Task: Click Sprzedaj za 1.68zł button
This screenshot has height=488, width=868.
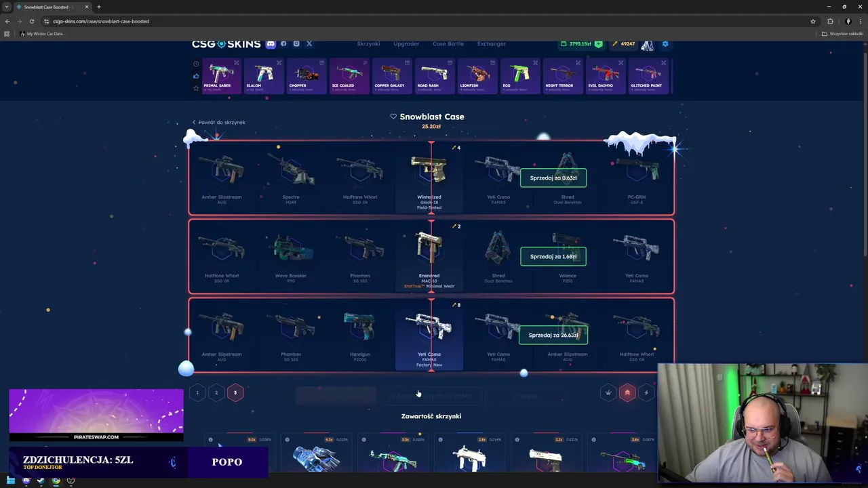Action: [x=553, y=256]
